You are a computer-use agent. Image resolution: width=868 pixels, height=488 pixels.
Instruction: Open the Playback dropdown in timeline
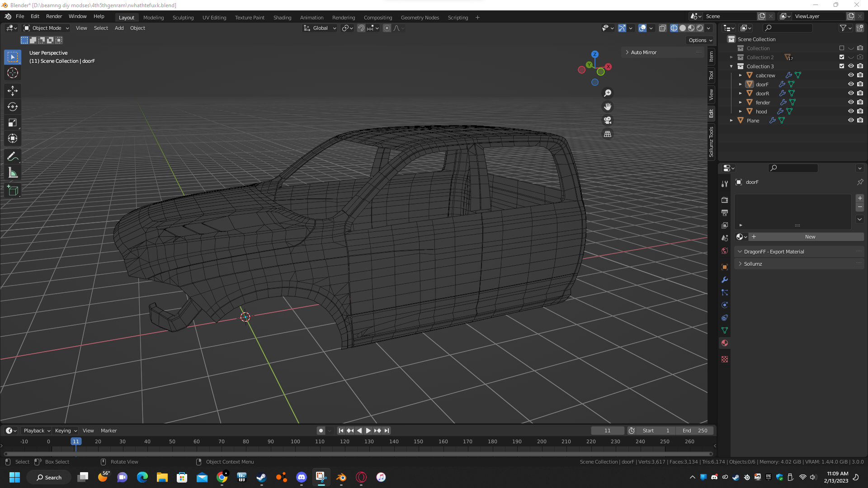pyautogui.click(x=37, y=431)
